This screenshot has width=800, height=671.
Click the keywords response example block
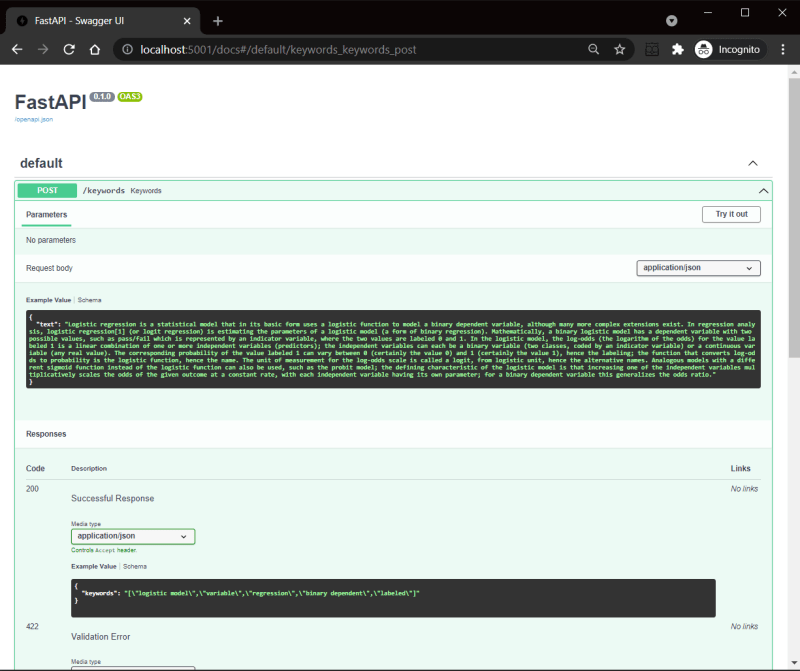pos(393,598)
